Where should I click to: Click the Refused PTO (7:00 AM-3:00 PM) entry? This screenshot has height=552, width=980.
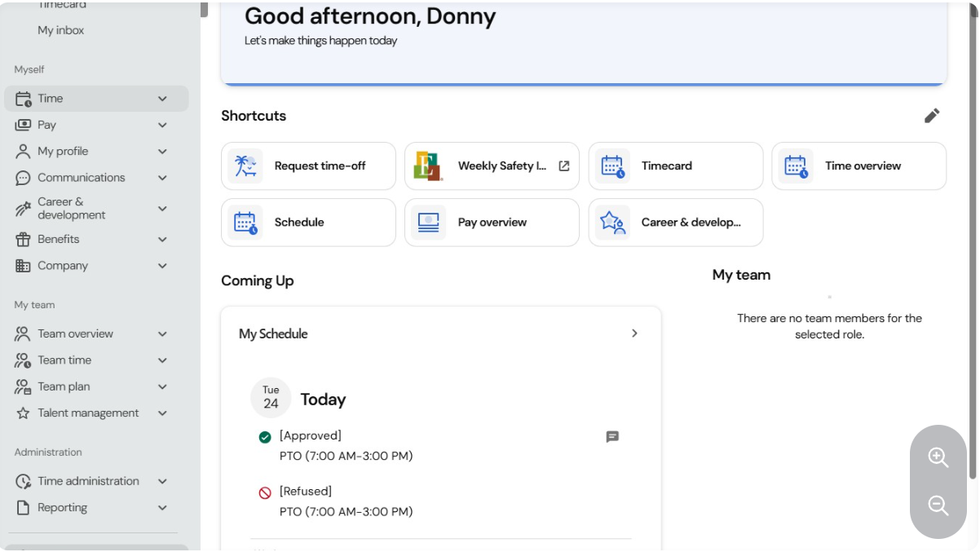[346, 512]
